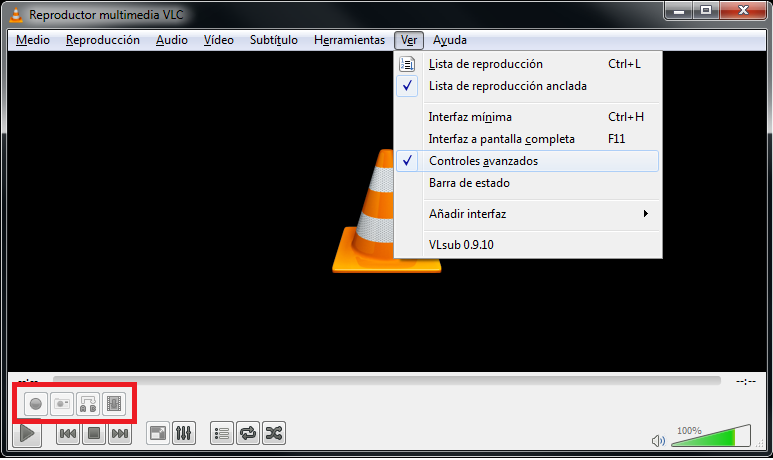Minimize the VLC window
The width and height of the screenshot is (773, 460).
pyautogui.click(x=679, y=10)
